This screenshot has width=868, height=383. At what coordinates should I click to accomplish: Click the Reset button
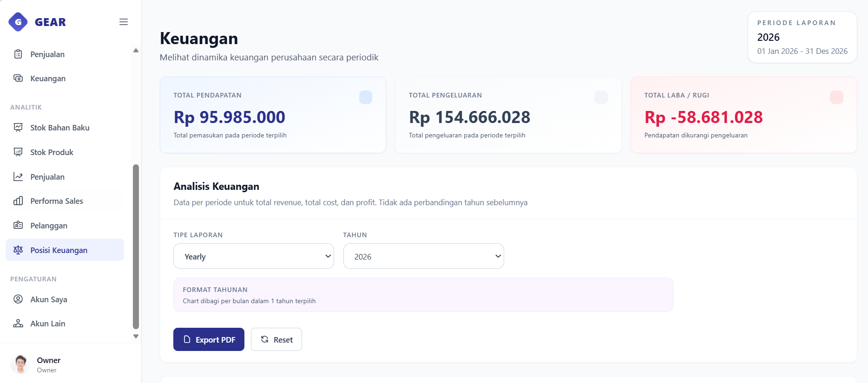[x=276, y=339]
